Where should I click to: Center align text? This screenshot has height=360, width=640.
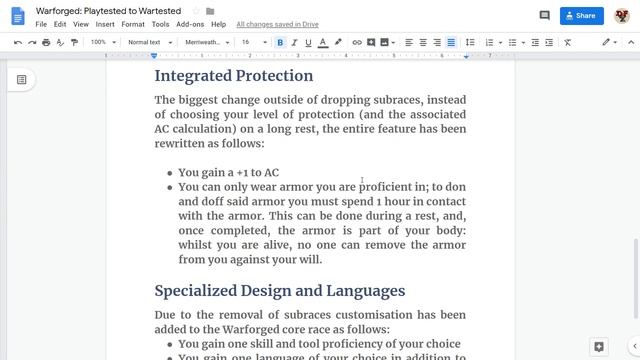[423, 42]
